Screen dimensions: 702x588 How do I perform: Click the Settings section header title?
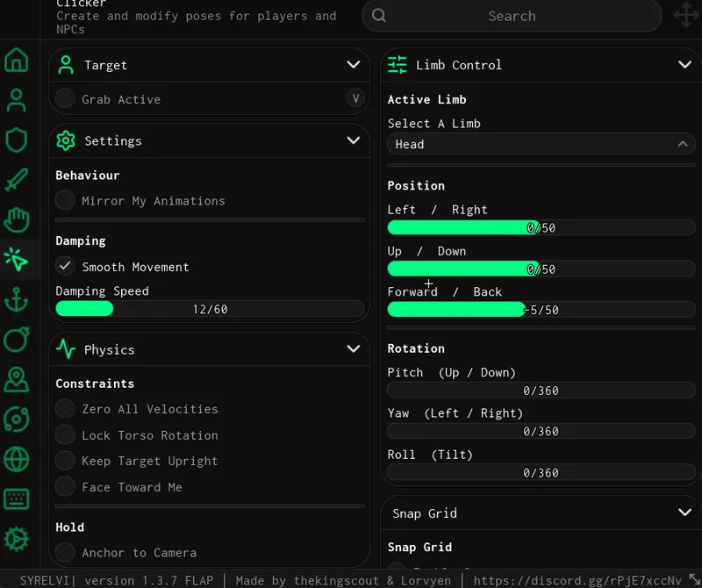(x=113, y=141)
